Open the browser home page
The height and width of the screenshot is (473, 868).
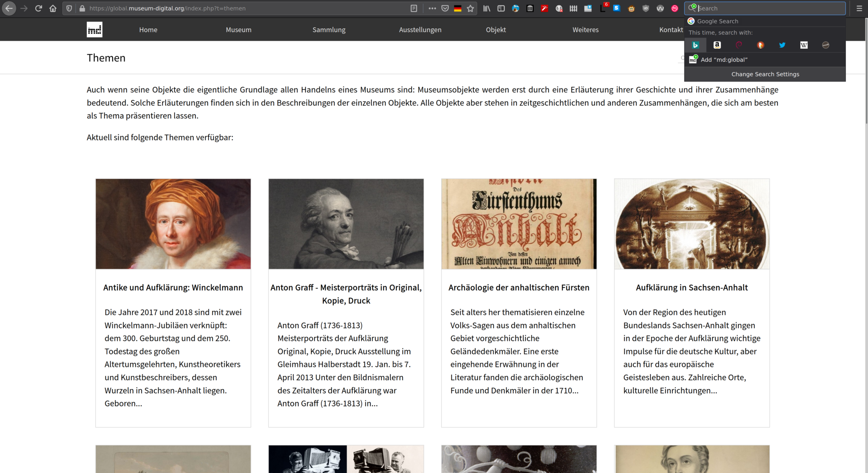tap(53, 8)
